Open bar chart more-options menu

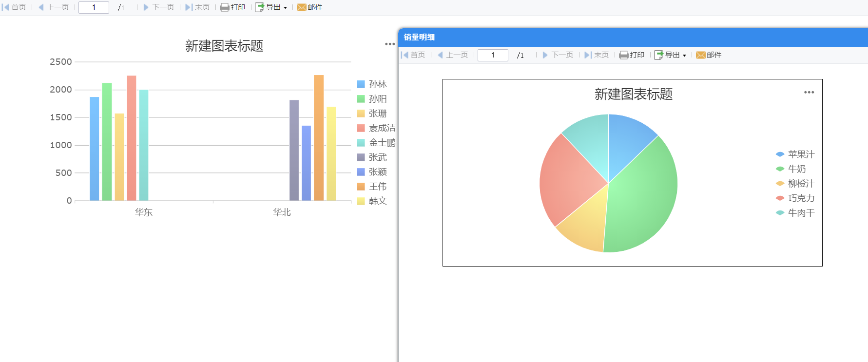pos(390,44)
